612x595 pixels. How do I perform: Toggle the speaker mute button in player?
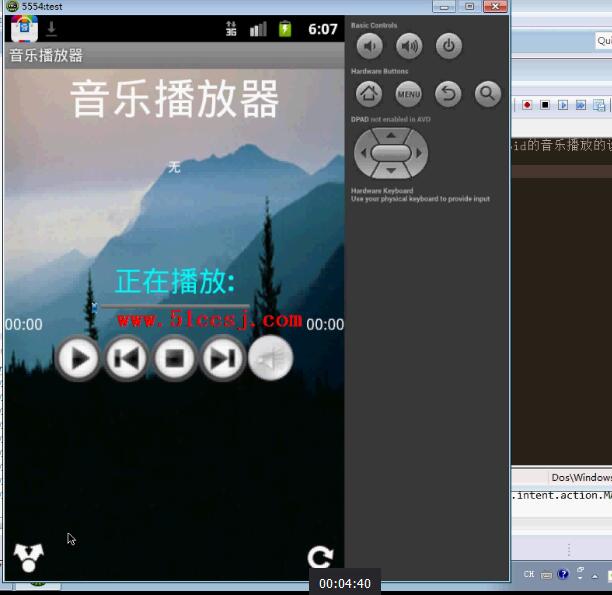point(270,358)
